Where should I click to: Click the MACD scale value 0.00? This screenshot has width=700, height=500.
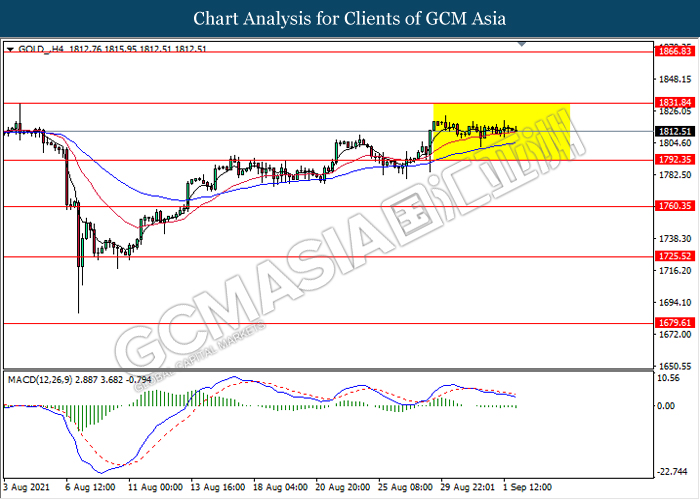tap(665, 406)
